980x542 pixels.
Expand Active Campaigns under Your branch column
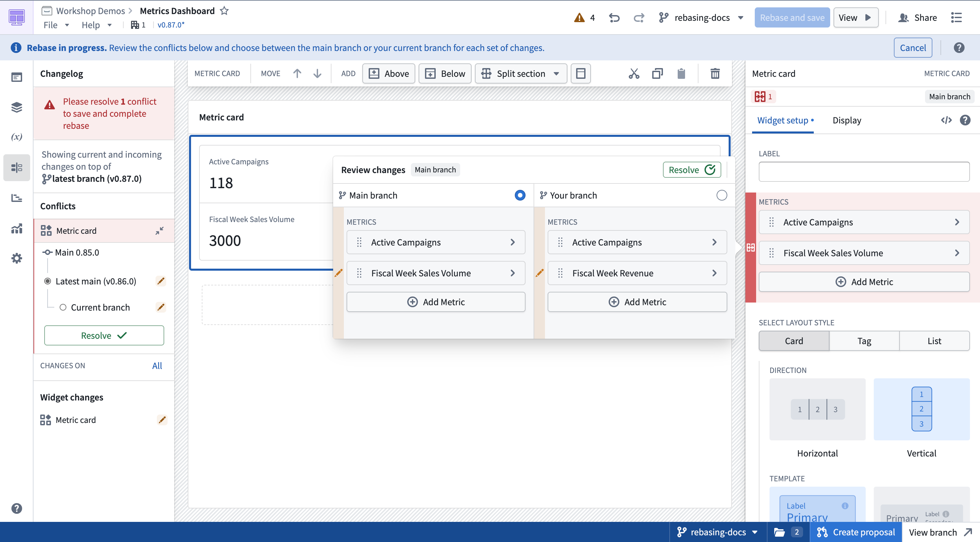point(637,242)
